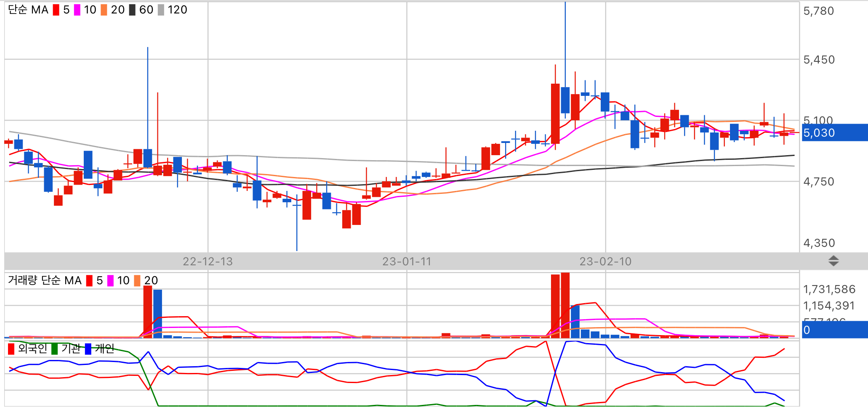Click the 1,731,586 volume axis label
The width and height of the screenshot is (868, 415).
pyautogui.click(x=829, y=289)
